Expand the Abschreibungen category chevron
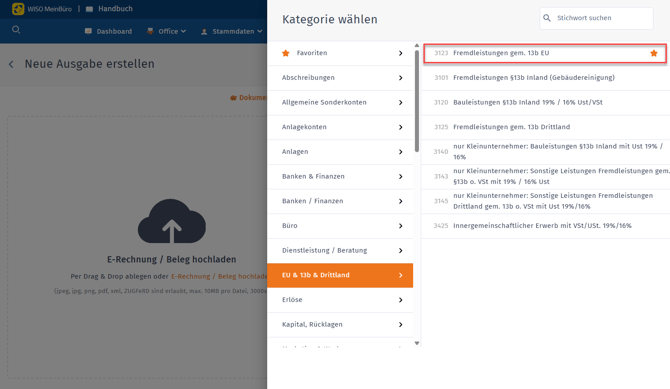670x389 pixels. coord(400,78)
